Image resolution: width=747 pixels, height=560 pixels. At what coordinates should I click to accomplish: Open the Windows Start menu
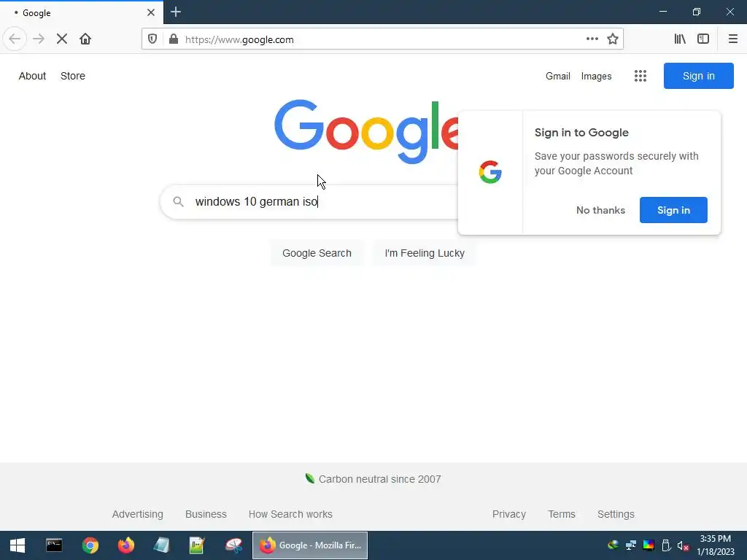pos(18,545)
